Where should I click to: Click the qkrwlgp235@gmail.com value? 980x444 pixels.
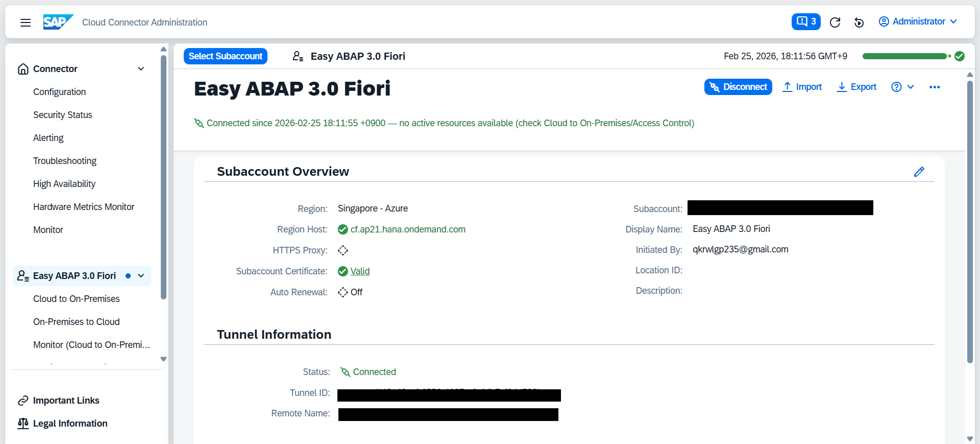coord(740,249)
